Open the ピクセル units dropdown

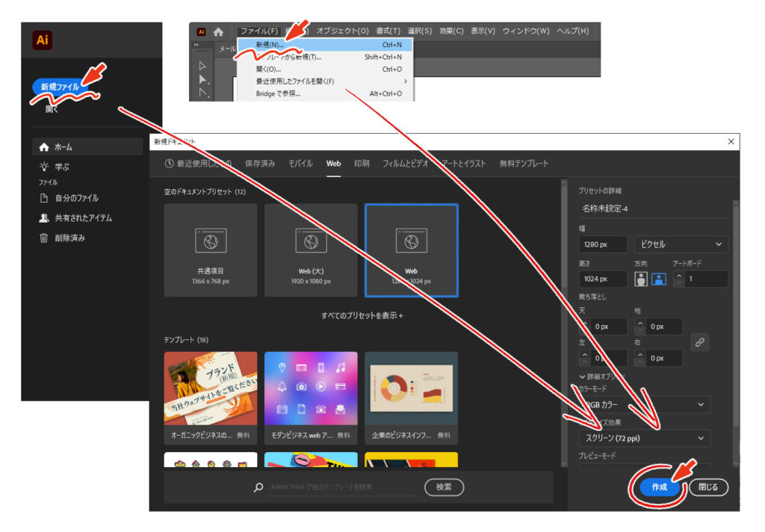[681, 244]
